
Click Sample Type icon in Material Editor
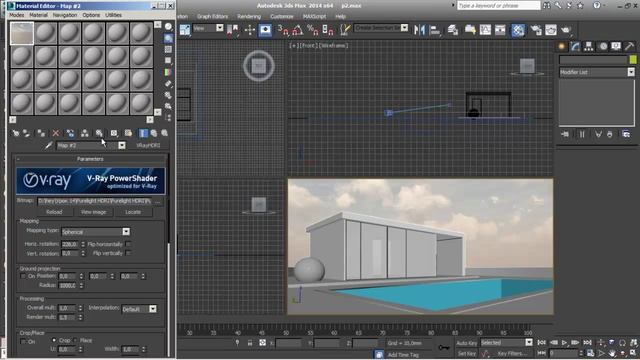[168, 27]
